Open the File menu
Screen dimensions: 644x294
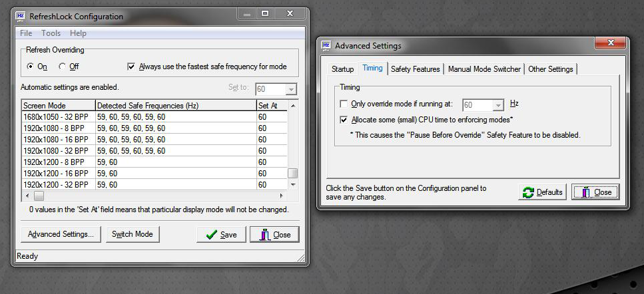(26, 33)
